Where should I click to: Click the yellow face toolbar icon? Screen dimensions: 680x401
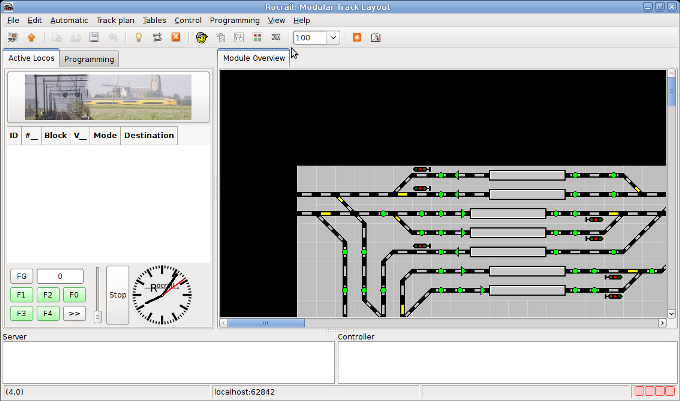(x=200, y=38)
